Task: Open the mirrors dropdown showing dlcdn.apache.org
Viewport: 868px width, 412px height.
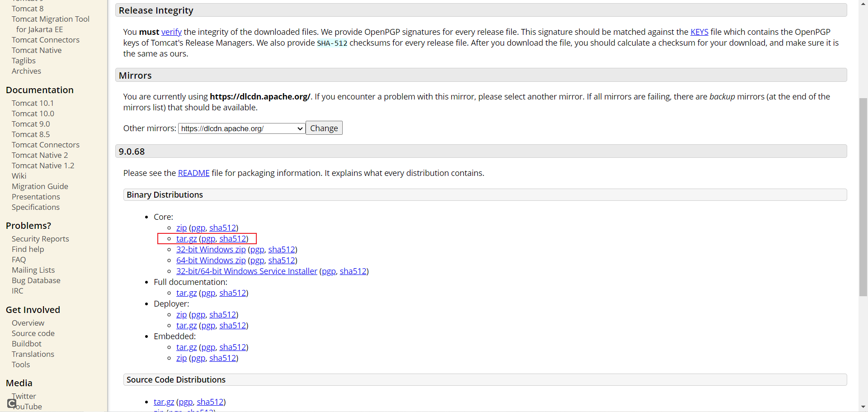Action: pyautogui.click(x=241, y=128)
